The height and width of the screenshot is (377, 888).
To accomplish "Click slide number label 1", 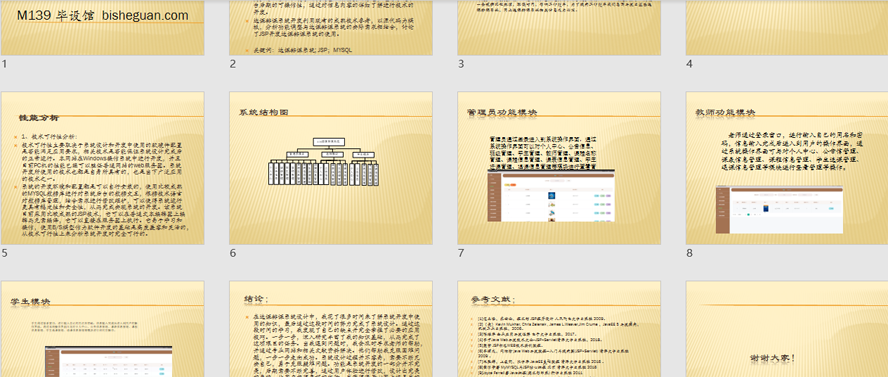I will point(5,64).
